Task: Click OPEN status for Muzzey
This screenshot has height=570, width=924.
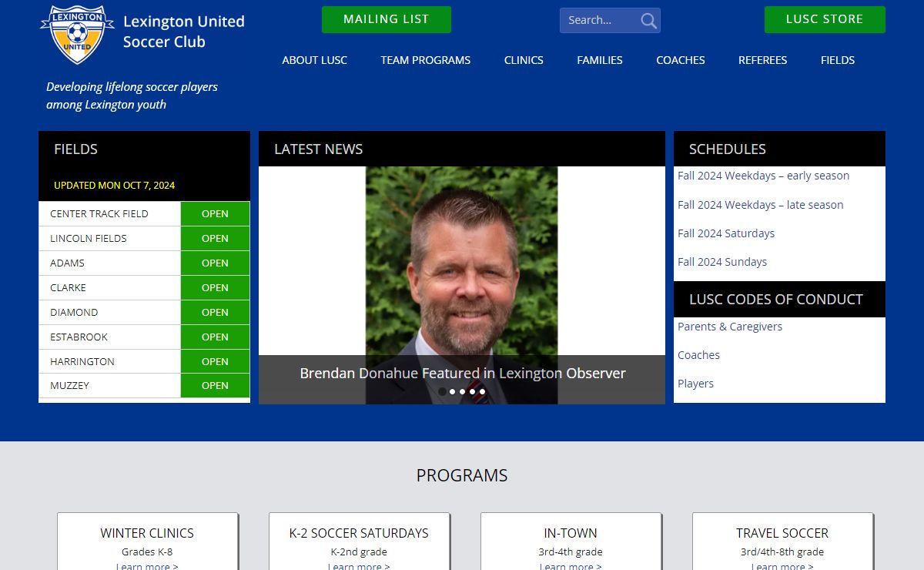Action: click(215, 385)
